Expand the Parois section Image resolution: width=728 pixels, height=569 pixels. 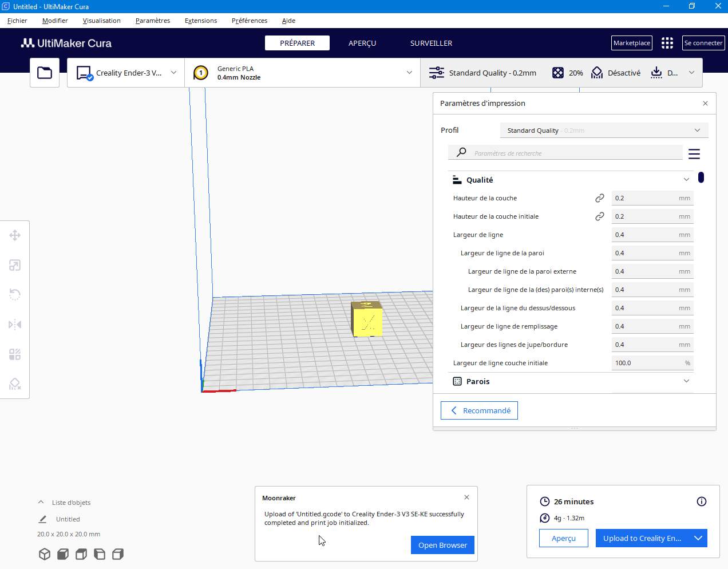pyautogui.click(x=571, y=381)
